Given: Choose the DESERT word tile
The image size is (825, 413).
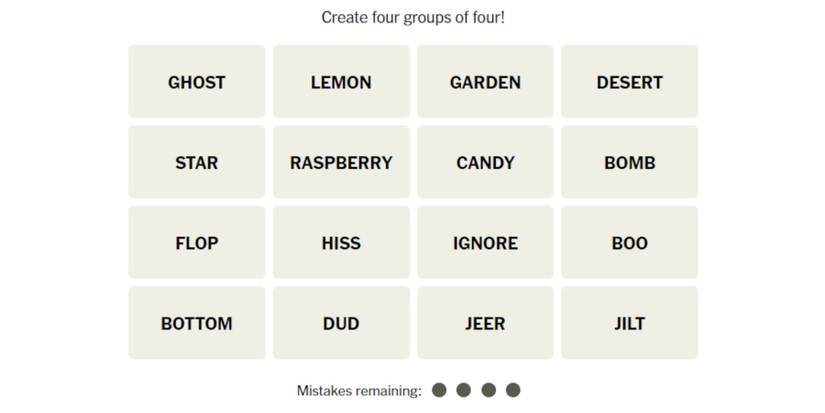Looking at the screenshot, I should click(629, 82).
